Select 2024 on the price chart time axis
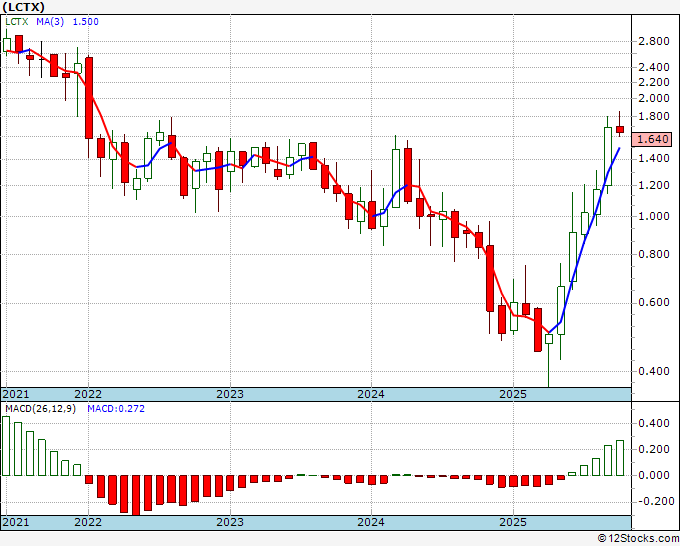The width and height of the screenshot is (680, 546). point(371,394)
